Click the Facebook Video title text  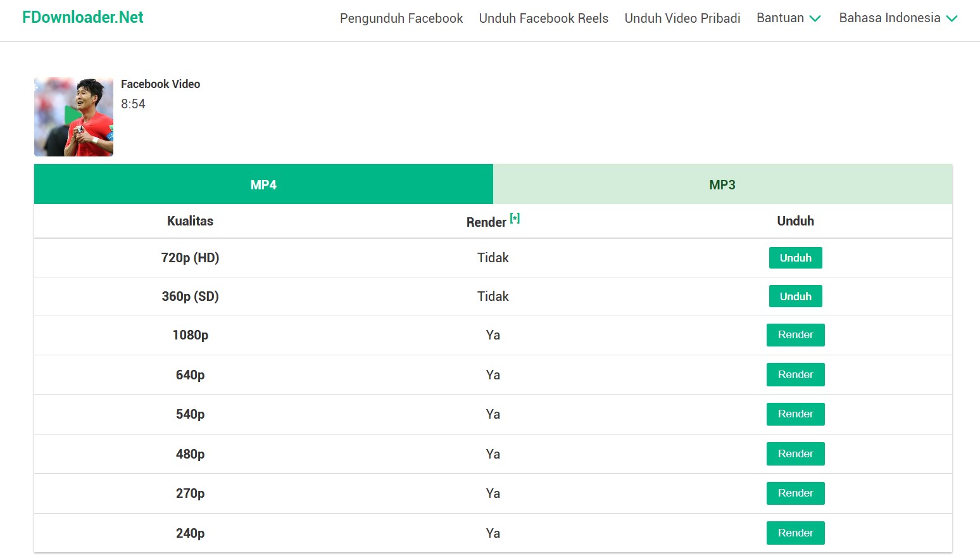tap(161, 84)
